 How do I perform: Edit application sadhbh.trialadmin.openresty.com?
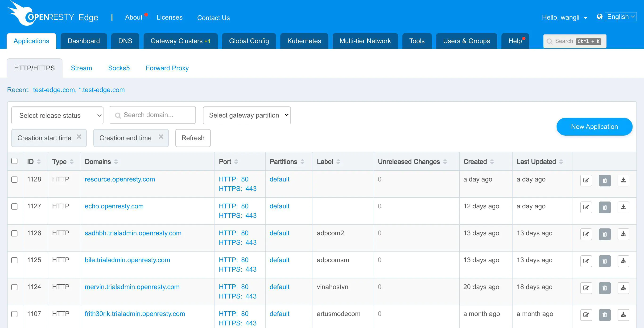pos(586,234)
